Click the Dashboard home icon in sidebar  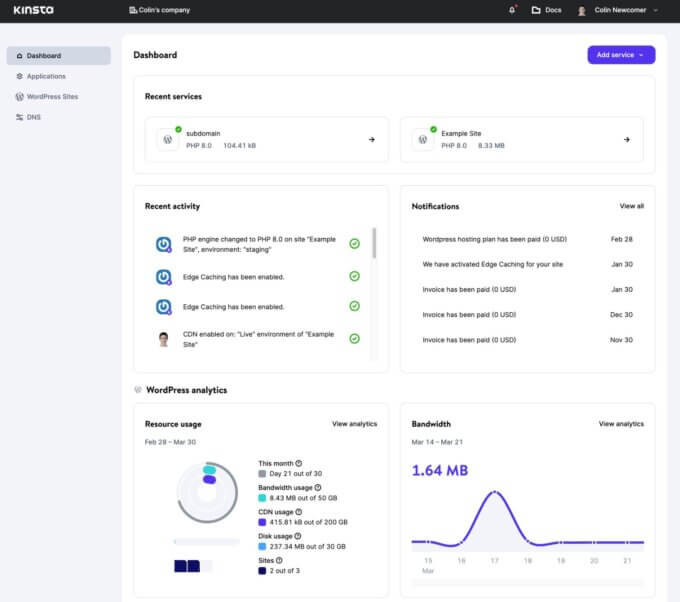click(x=20, y=56)
